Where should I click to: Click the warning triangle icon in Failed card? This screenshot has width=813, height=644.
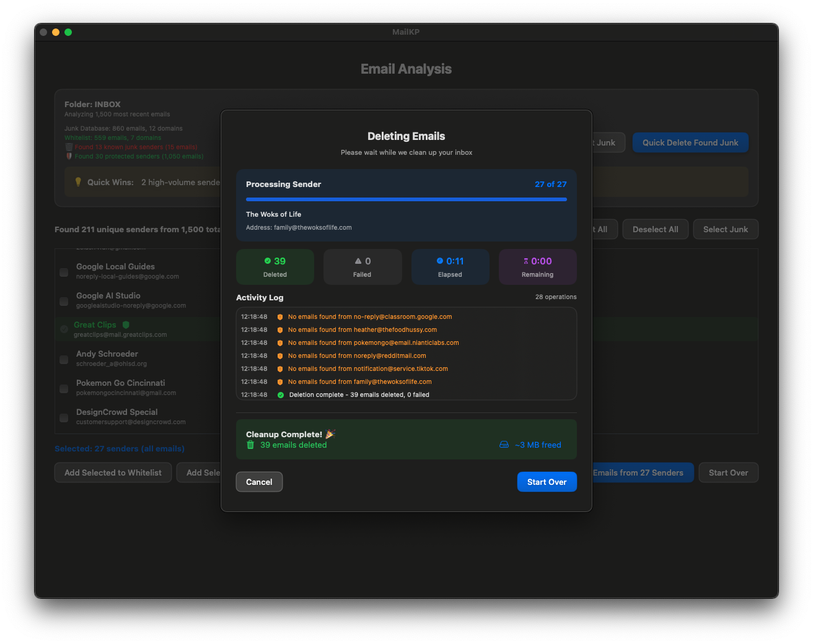(x=358, y=261)
